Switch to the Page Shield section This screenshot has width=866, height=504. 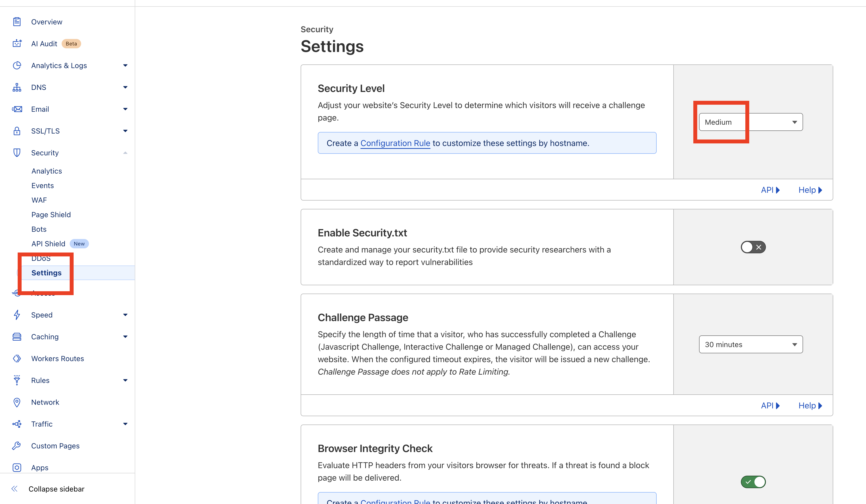click(x=51, y=214)
